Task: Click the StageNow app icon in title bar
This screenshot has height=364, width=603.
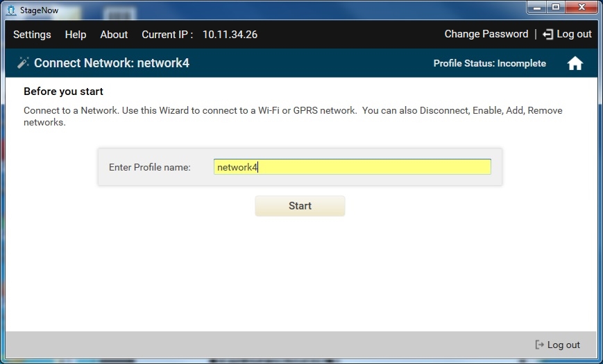Action: [10, 10]
